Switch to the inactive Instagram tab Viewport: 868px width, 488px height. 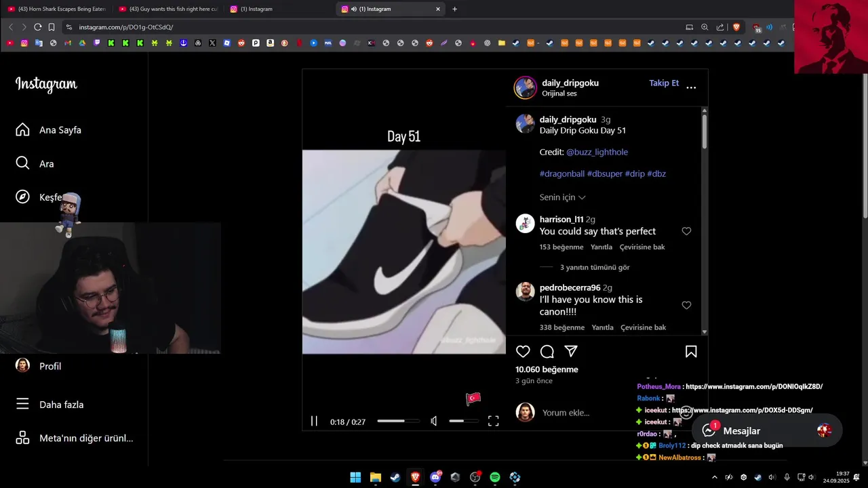click(279, 9)
